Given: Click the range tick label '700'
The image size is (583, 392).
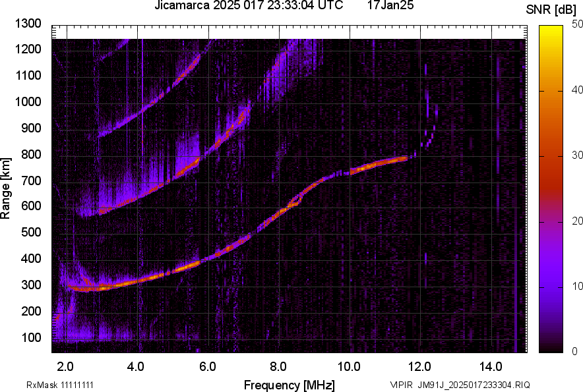Looking at the screenshot, I should point(31,181).
